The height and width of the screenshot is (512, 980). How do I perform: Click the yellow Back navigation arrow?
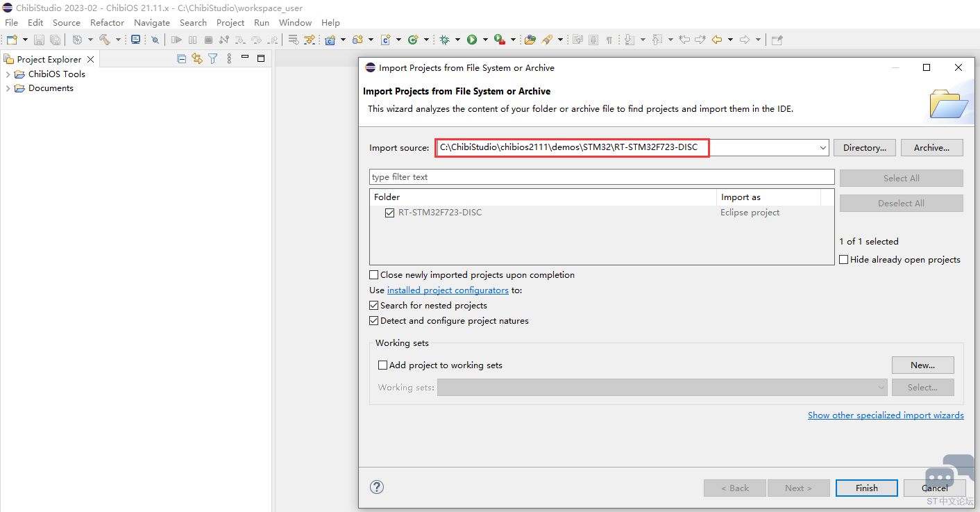pyautogui.click(x=717, y=40)
